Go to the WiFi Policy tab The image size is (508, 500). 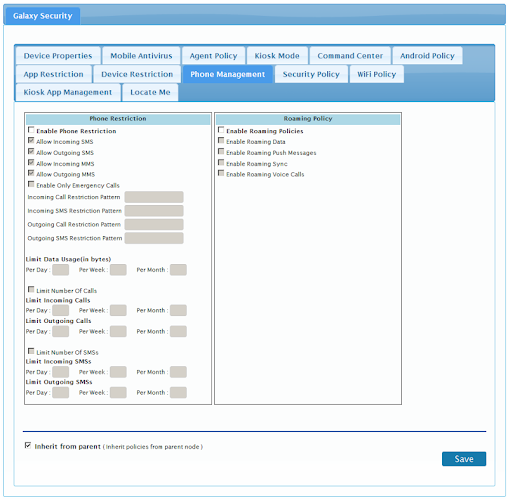tap(377, 74)
